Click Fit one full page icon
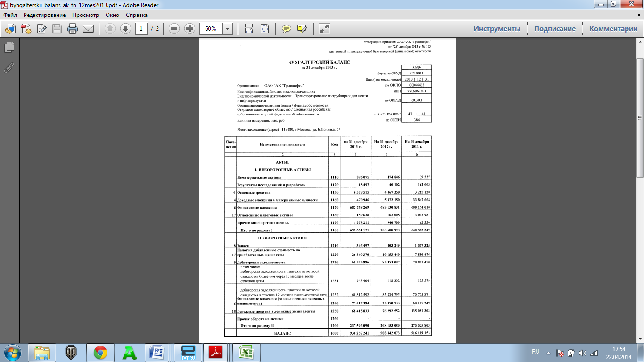 (x=264, y=29)
